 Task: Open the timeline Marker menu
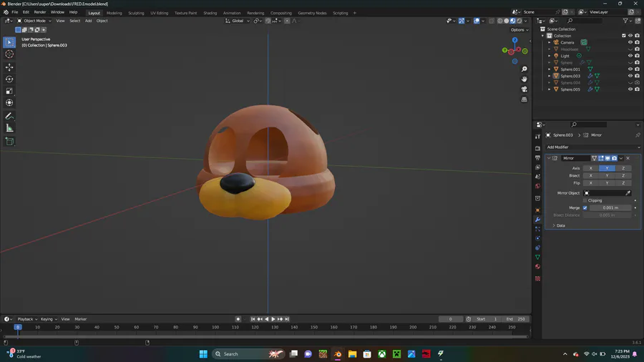tap(80, 319)
